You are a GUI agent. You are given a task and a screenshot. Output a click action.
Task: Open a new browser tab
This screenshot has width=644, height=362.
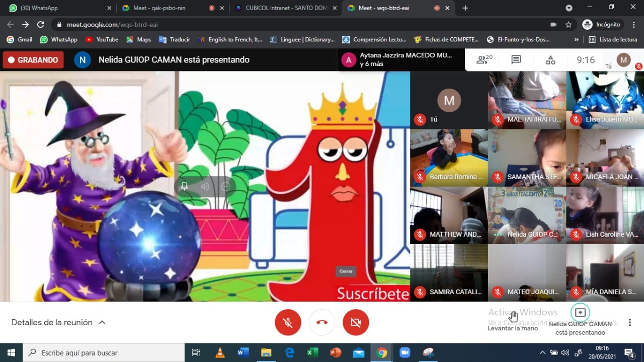click(x=465, y=8)
